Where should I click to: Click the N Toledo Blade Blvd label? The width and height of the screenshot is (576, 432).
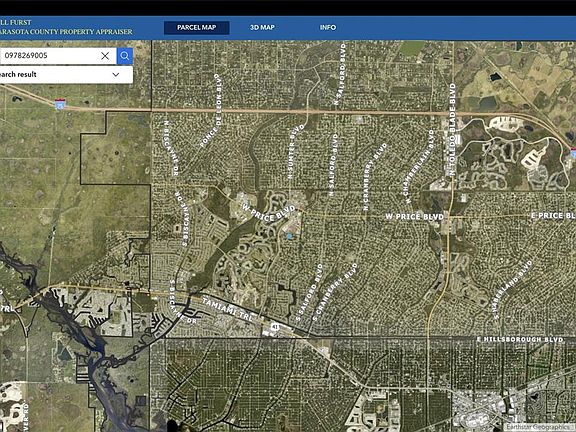(451, 129)
